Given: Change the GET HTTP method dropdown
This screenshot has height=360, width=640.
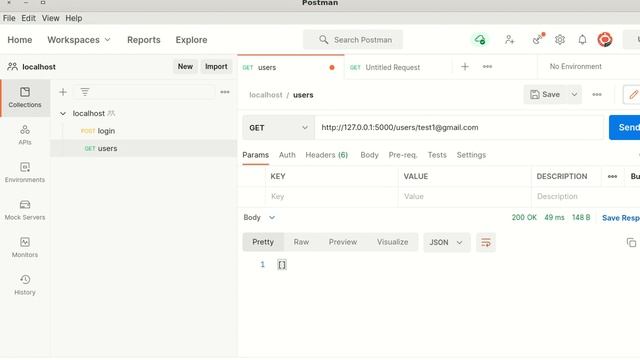Looking at the screenshot, I should click(x=278, y=128).
